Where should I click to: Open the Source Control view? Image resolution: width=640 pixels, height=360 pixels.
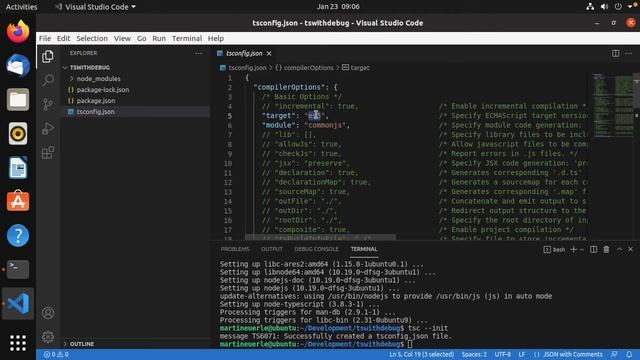click(x=48, y=104)
